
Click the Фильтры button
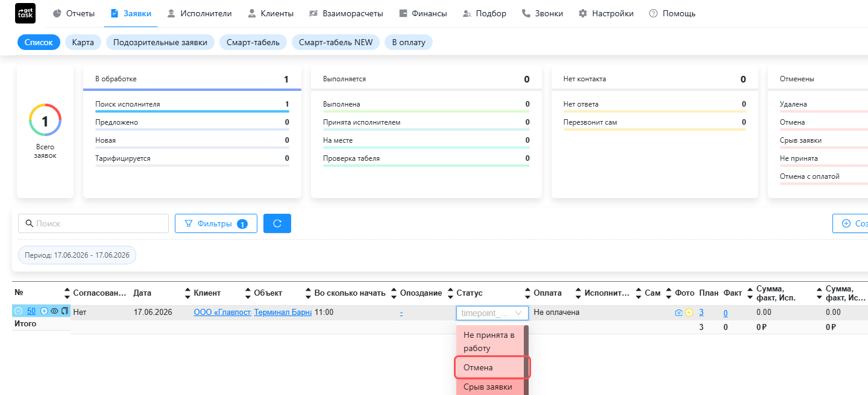(x=216, y=223)
